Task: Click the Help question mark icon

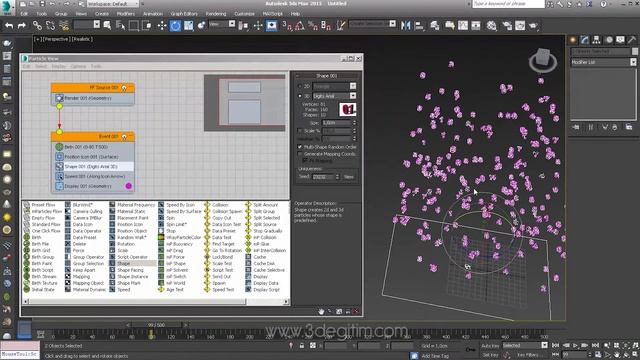Action: 603,4
